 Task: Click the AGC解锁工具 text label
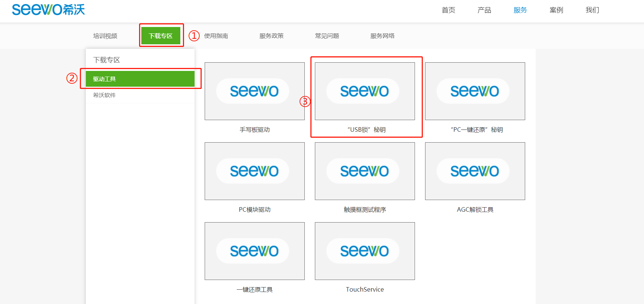(475, 209)
